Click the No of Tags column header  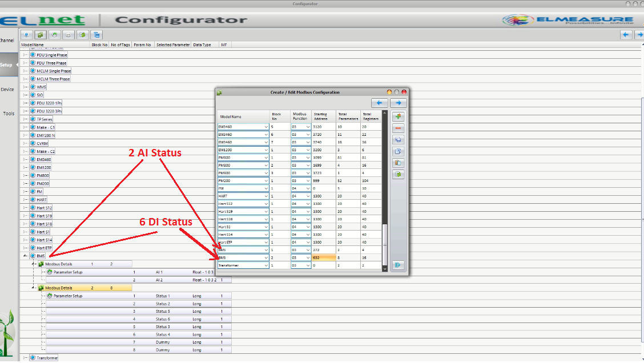[x=120, y=45]
